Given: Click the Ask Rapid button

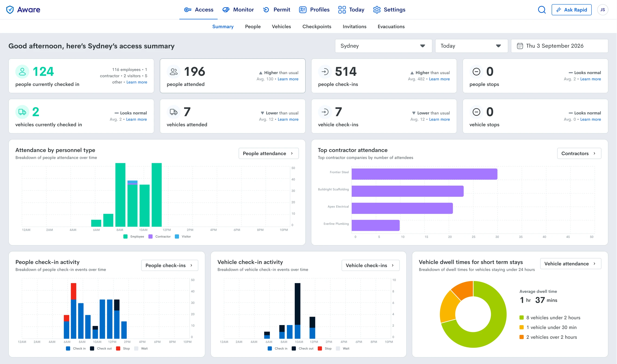Looking at the screenshot, I should (x=571, y=10).
